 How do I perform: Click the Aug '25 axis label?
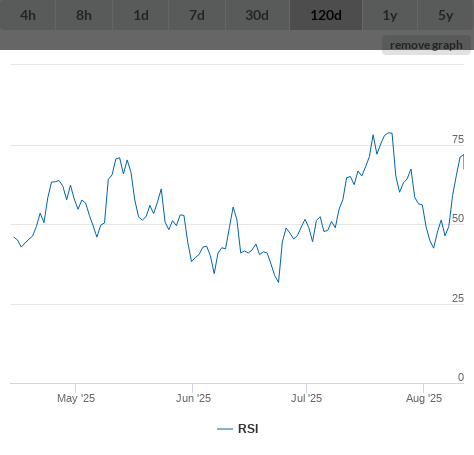[x=424, y=398]
